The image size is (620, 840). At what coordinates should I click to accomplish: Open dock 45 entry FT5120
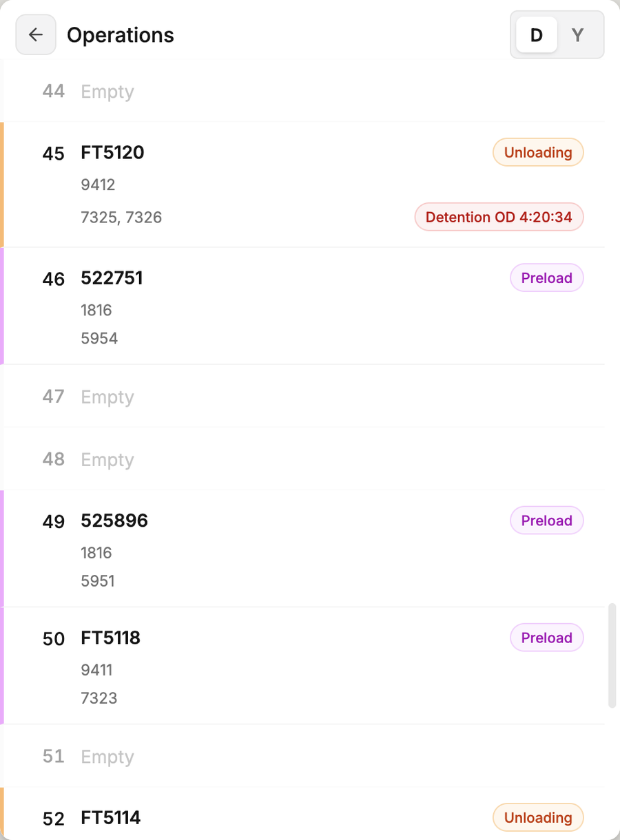[x=303, y=185]
